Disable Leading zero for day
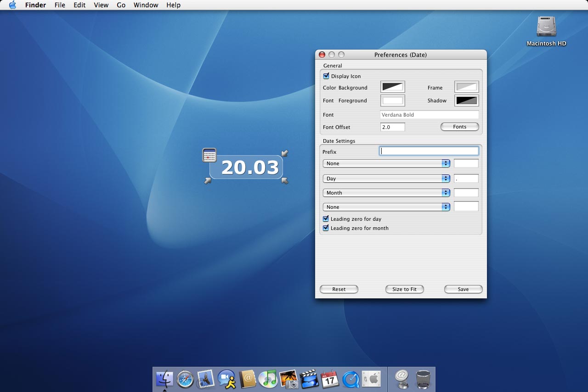588x392 pixels. click(326, 219)
